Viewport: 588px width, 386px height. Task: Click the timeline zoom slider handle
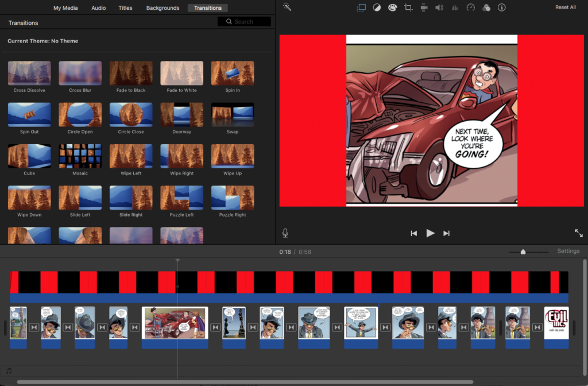[x=523, y=252]
